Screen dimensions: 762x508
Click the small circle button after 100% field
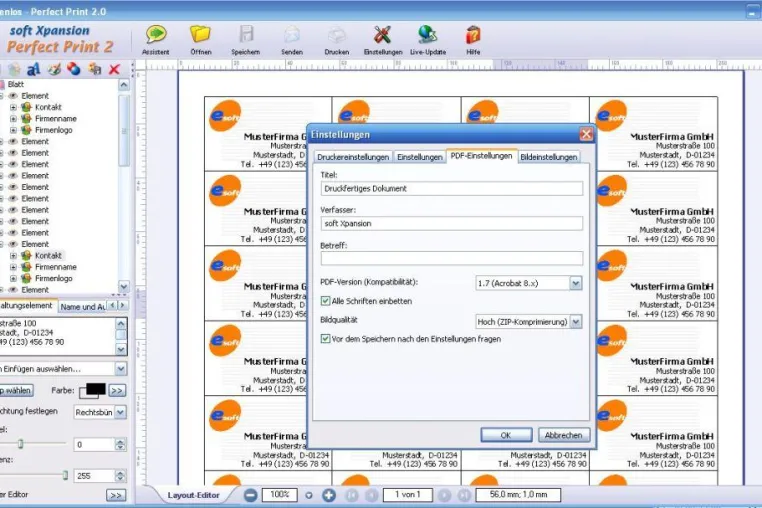[x=309, y=495]
